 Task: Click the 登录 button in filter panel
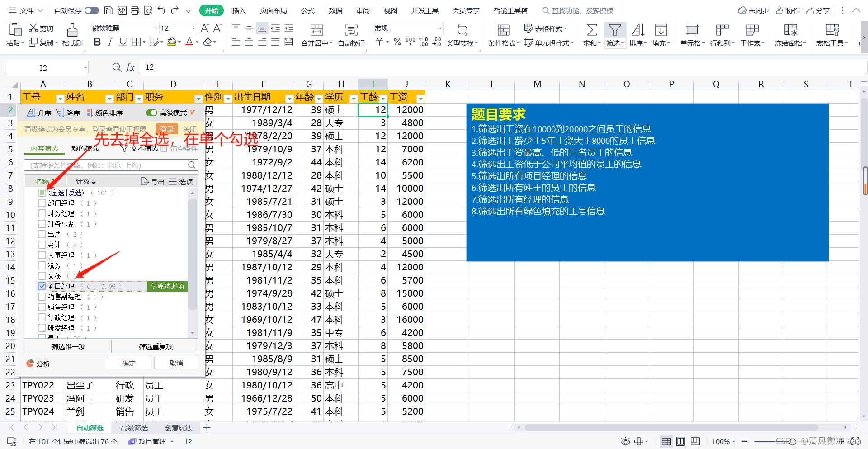coord(167,129)
